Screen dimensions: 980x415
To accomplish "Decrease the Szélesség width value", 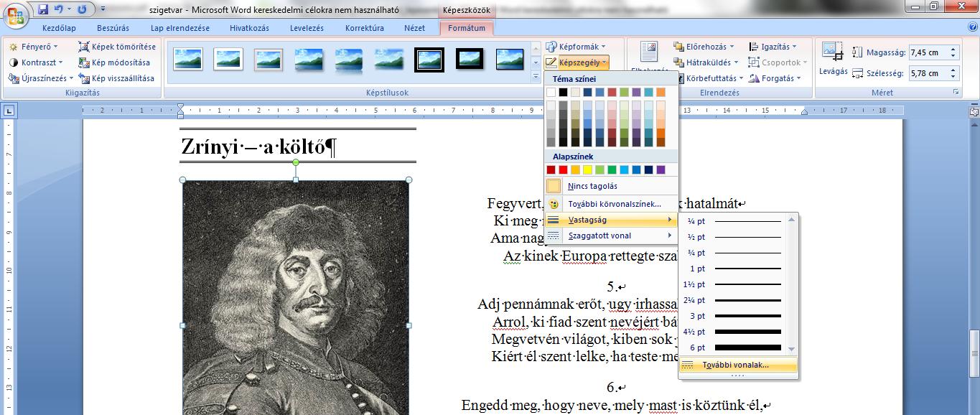I will (953, 76).
